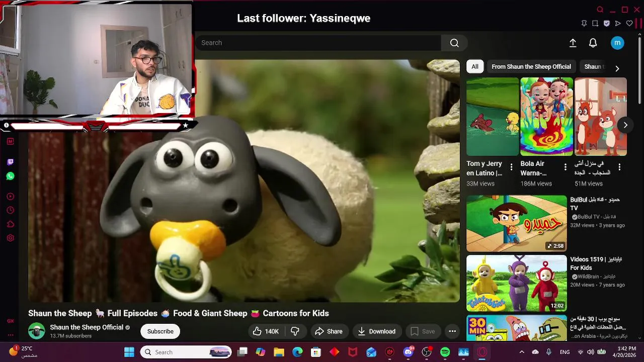Screen dimensions: 644x362
Task: Switch the ENG language indicator
Action: [565, 352]
